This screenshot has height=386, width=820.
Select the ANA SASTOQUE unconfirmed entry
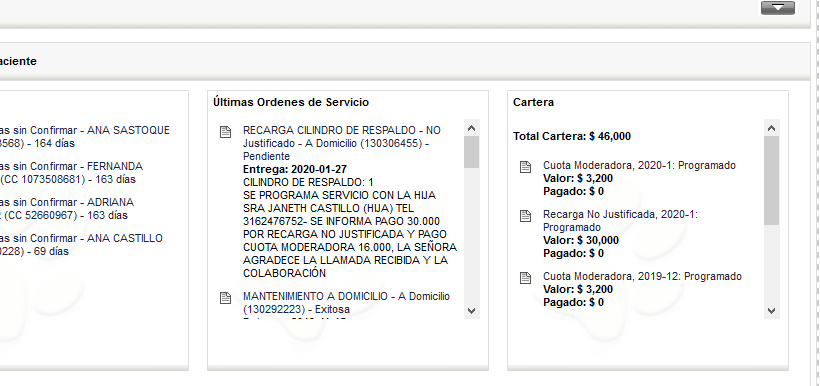(85, 137)
